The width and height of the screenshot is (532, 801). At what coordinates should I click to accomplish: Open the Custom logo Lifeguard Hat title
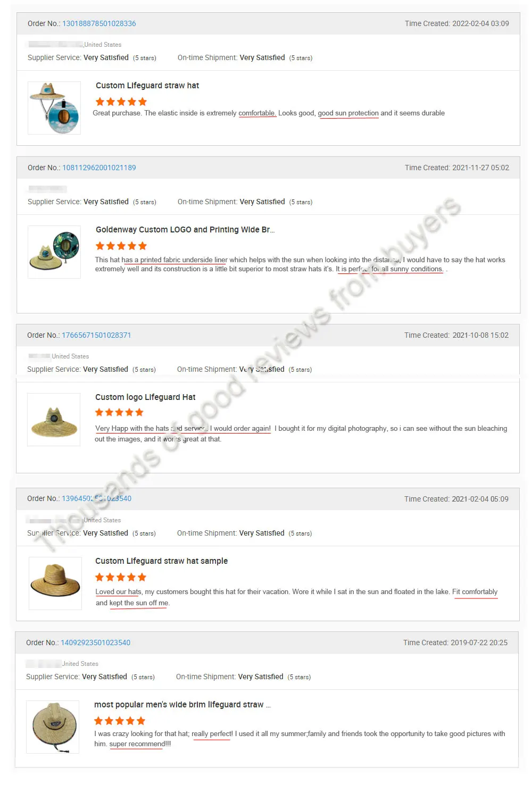145,397
